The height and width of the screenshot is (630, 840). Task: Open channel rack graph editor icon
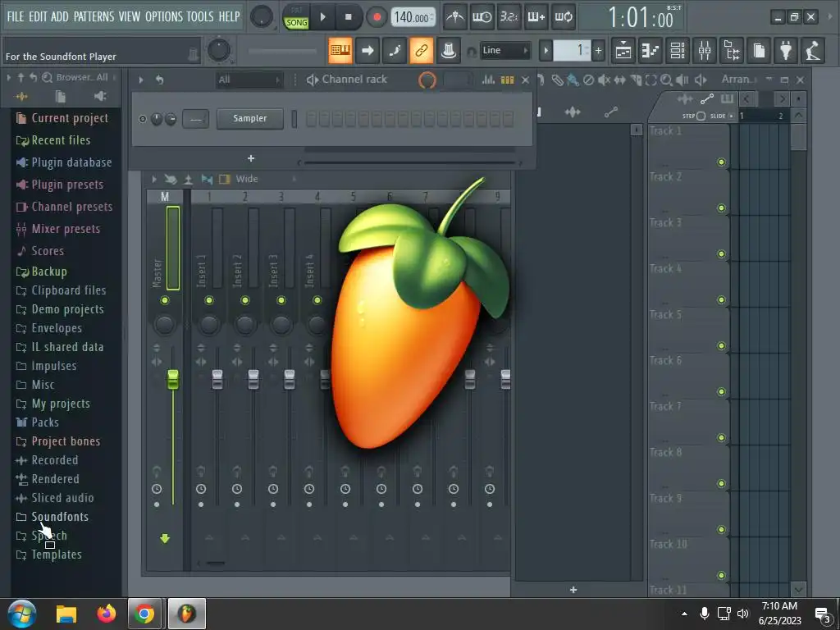[488, 80]
